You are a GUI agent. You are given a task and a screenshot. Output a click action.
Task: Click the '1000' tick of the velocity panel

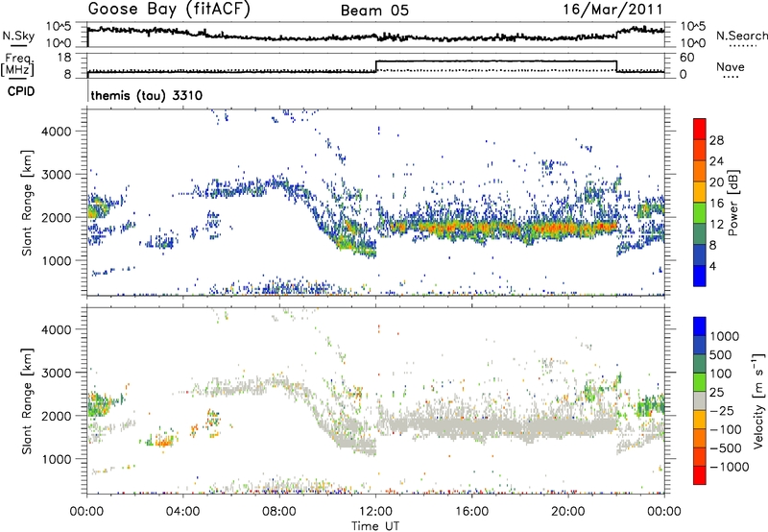click(x=57, y=459)
